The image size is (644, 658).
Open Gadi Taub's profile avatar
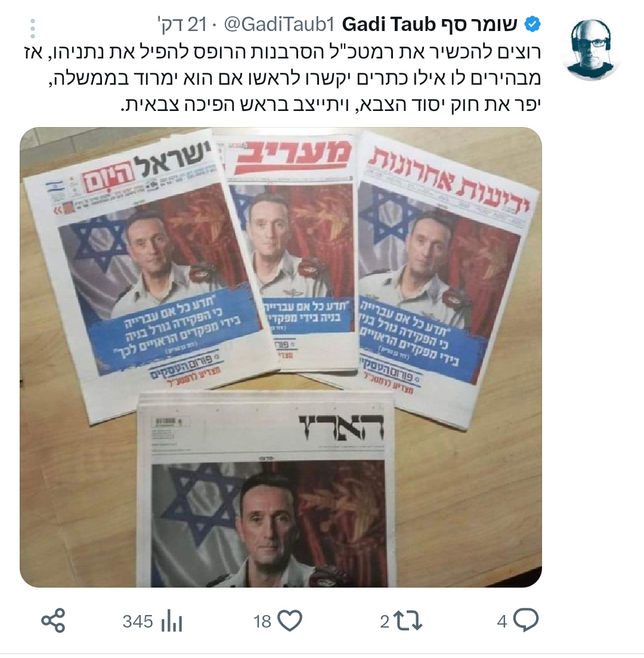pyautogui.click(x=591, y=49)
